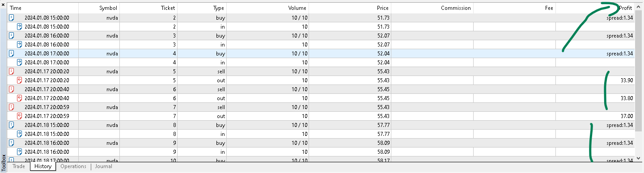Image resolution: width=644 pixels, height=173 pixels.
Task: Sort by the Profit column header
Action: [x=595, y=8]
